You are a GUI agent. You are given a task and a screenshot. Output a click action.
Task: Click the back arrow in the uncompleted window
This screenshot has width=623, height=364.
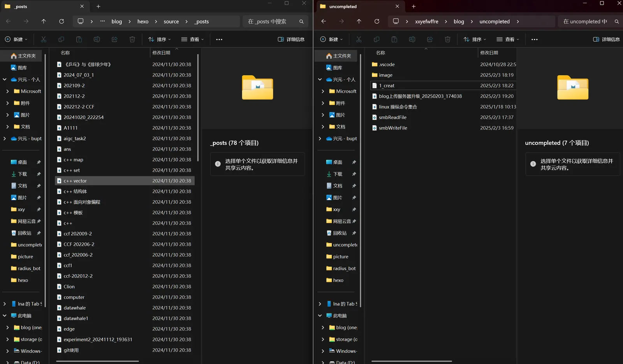click(324, 21)
